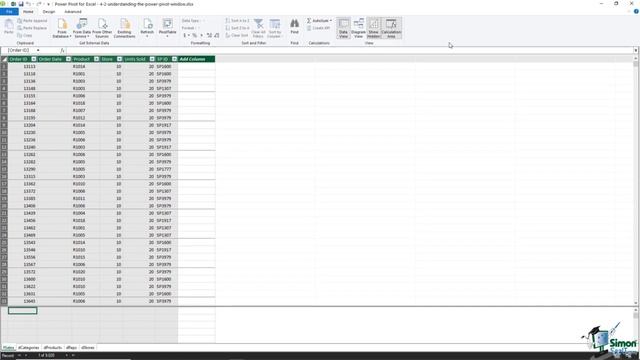Select the fSales sheet tab
The image size is (640, 360).
tap(9, 348)
